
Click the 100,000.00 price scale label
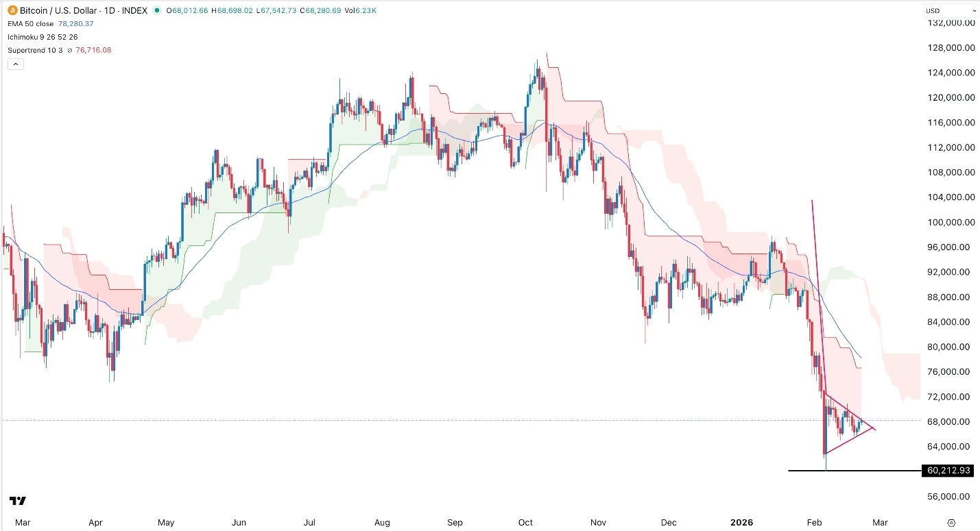pyautogui.click(x=951, y=222)
